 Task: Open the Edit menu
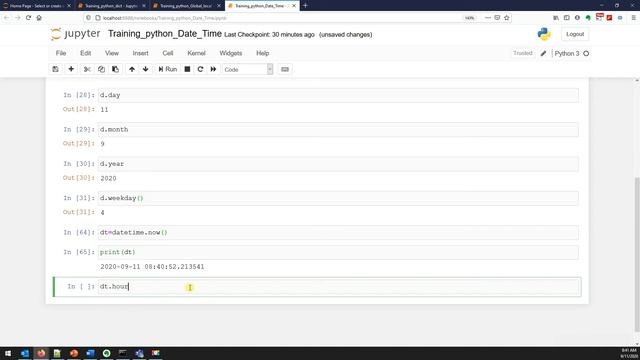tap(85, 53)
